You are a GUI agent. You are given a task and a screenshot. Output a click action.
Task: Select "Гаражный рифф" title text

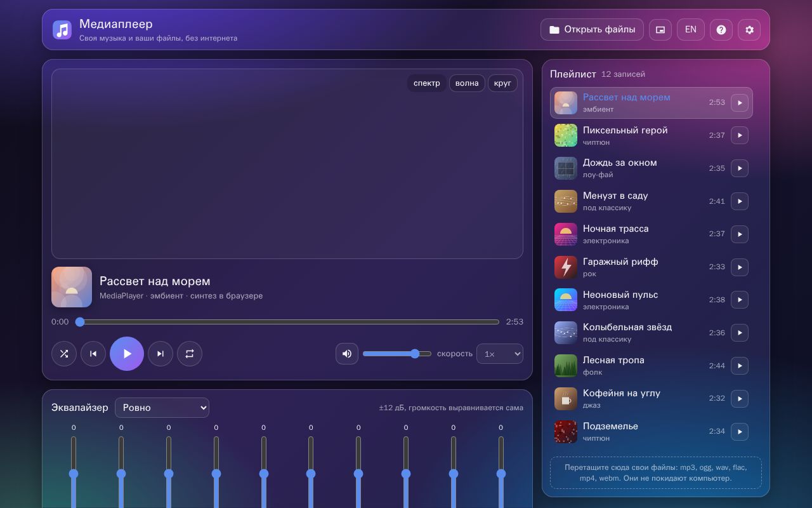620,262
